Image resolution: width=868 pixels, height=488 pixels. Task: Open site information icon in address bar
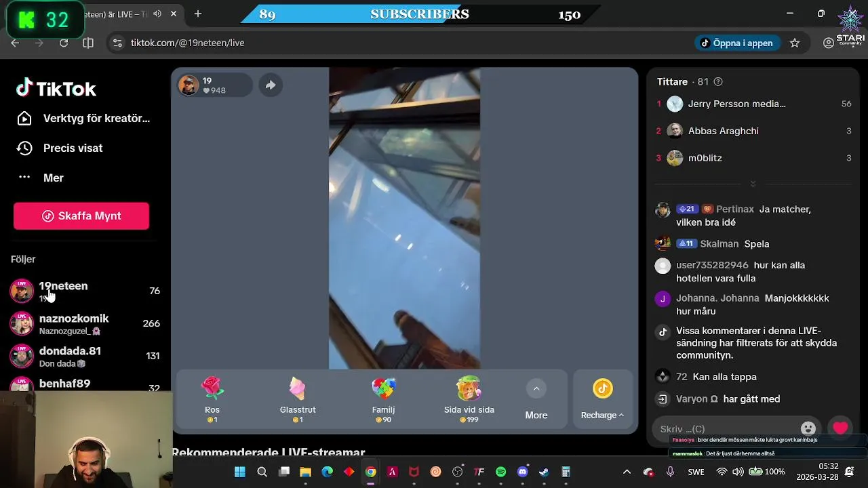click(x=117, y=43)
